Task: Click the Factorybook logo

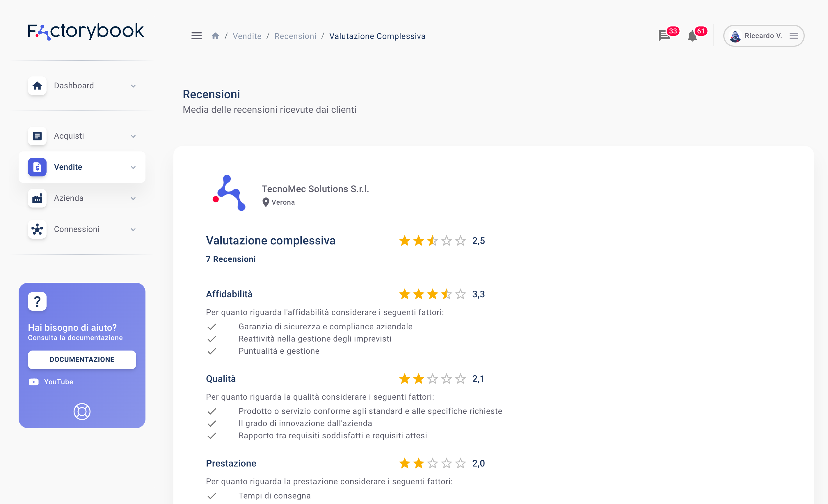Action: (x=86, y=31)
